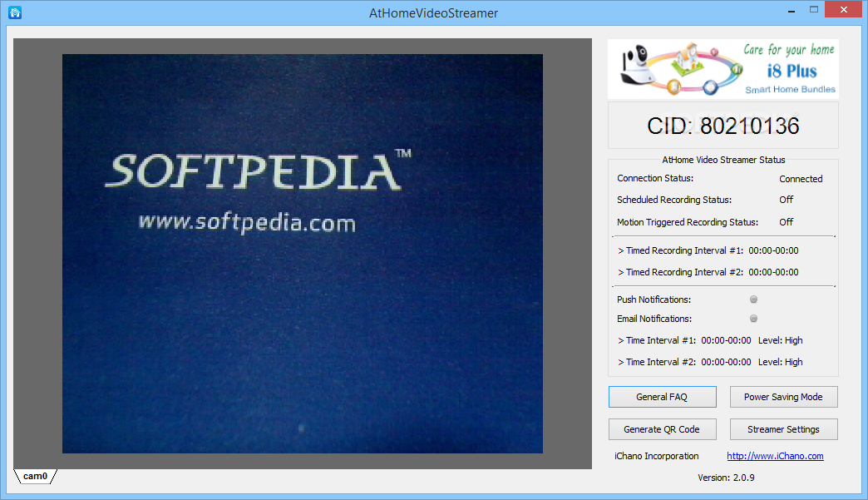Screen dimensions: 868x500
Task: Generate QR Code for this streamer
Action: [662, 429]
